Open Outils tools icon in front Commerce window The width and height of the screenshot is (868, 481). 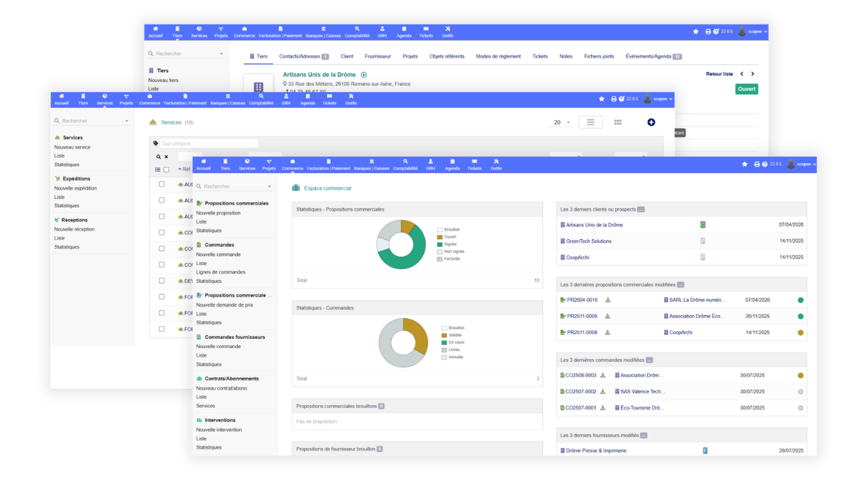pos(496,161)
